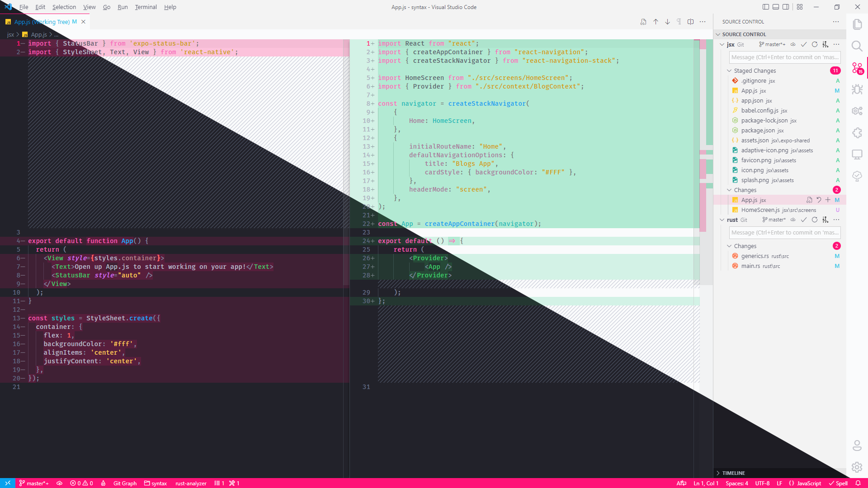Open Git Graph from status bar
The width and height of the screenshot is (868, 488).
(x=125, y=483)
